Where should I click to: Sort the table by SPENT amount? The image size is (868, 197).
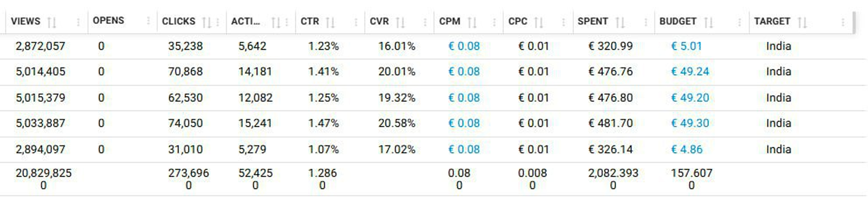pyautogui.click(x=620, y=23)
